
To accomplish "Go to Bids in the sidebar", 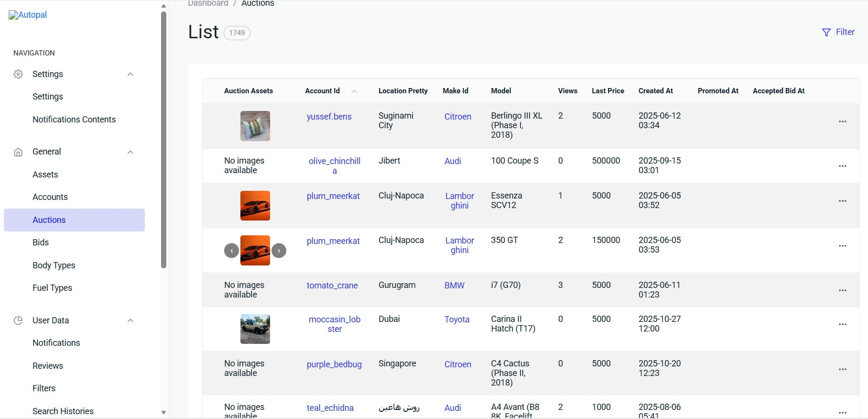I will coord(41,243).
